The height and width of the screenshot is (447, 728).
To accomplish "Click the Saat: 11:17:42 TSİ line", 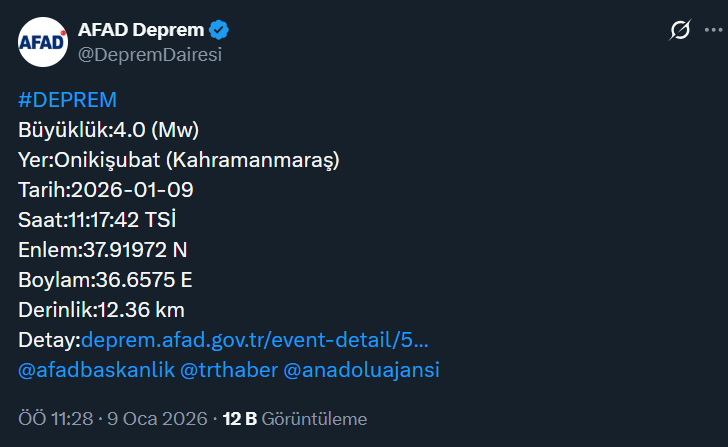I will (x=104, y=220).
